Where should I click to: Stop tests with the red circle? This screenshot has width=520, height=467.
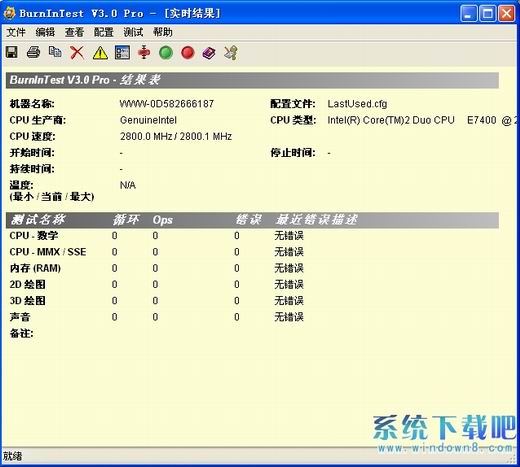tap(188, 53)
